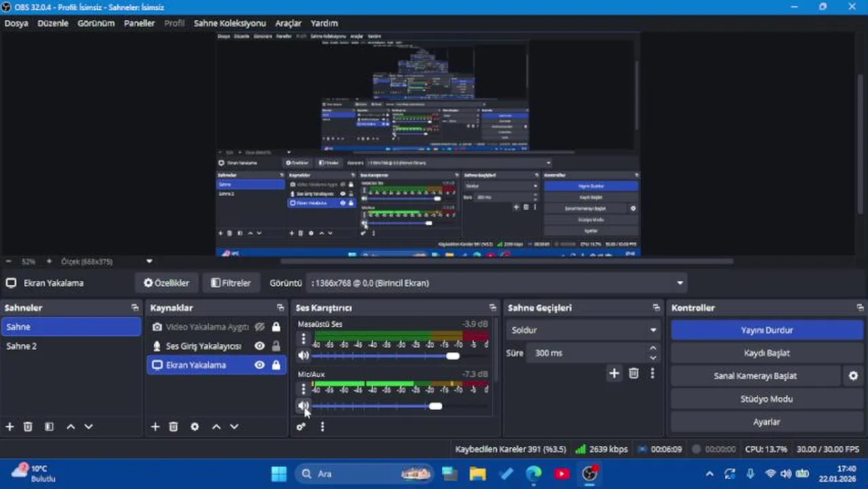
Task: Move source up in Kaynaklar list
Action: 216,427
